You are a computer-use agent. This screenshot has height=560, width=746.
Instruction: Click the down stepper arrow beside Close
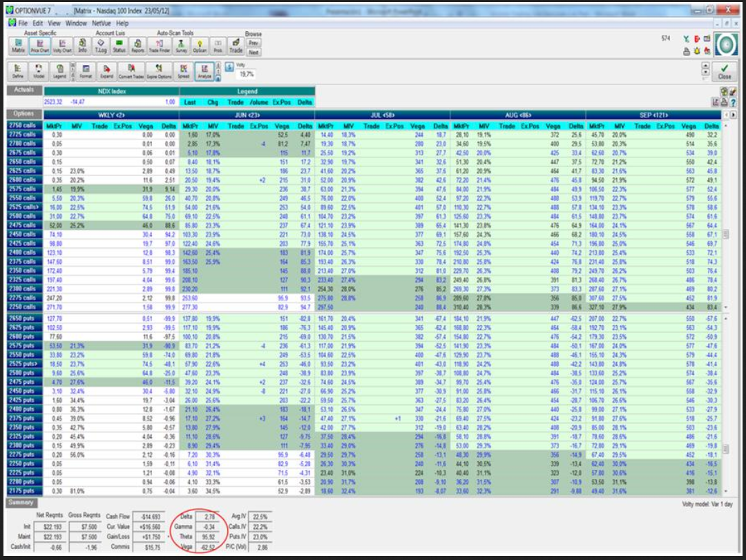point(705,73)
